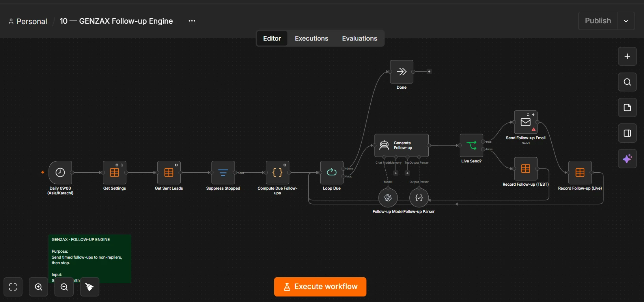This screenshot has height=302, width=644.
Task: Open the workflow actions ellipsis menu
Action: tap(192, 21)
